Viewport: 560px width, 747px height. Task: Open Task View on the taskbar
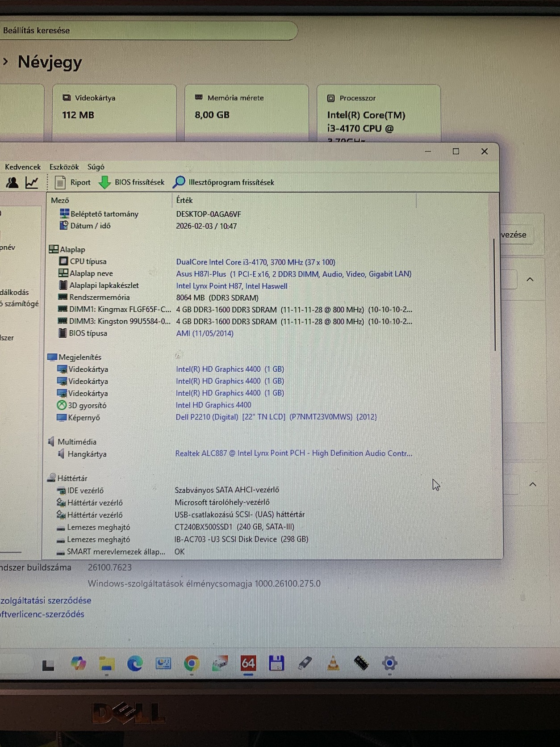point(48,664)
